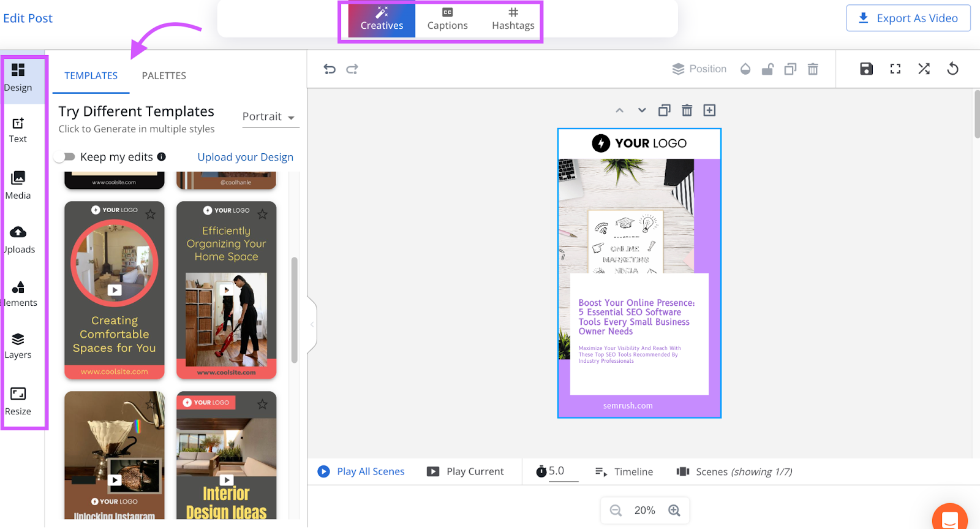Screen dimensions: 980x529
Task: Open the Captions tab
Action: coord(447,19)
